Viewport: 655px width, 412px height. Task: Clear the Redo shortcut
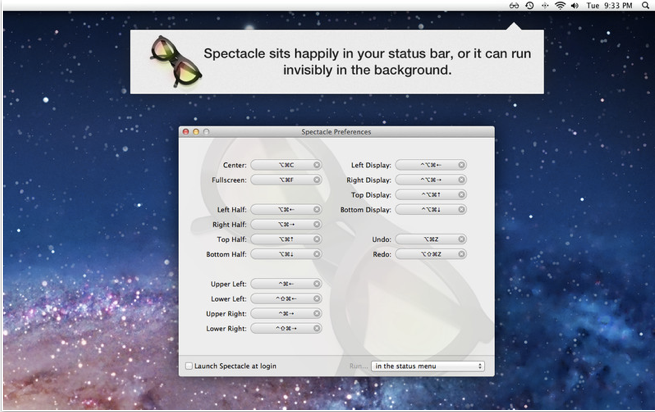[462, 254]
